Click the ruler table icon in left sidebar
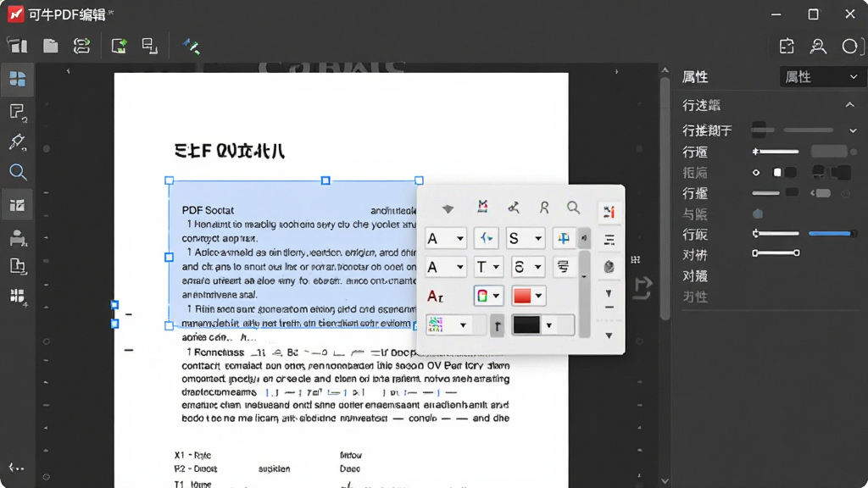The image size is (868, 488). (17, 205)
